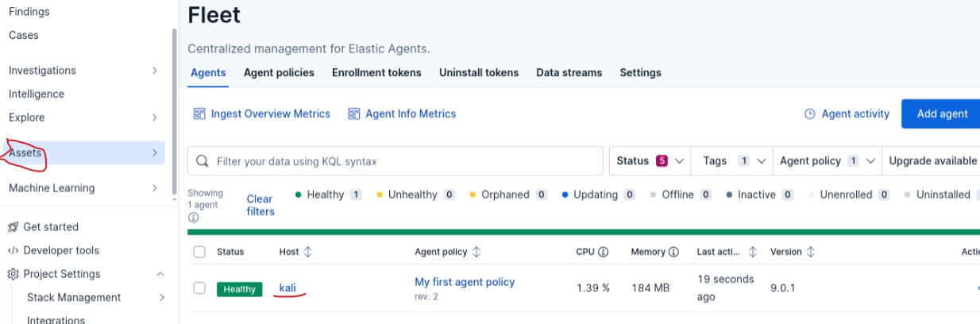Click the Healthy 1 status count

pyautogui.click(x=328, y=195)
